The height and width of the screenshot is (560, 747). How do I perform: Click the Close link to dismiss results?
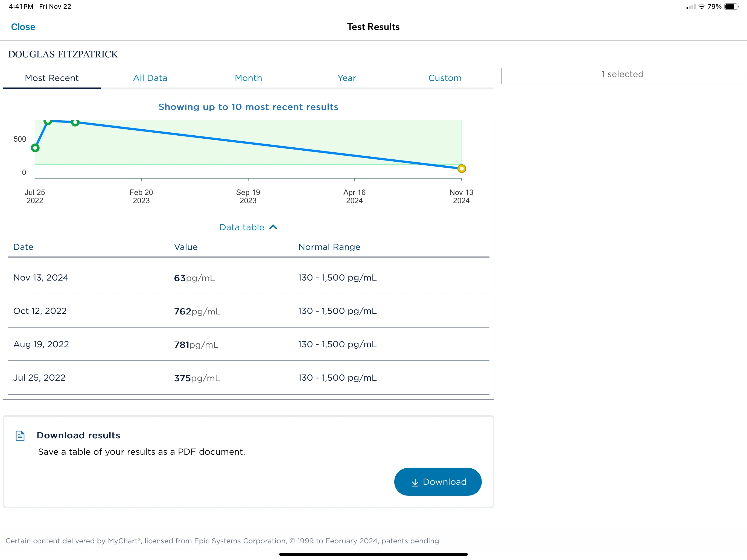[x=24, y=27]
